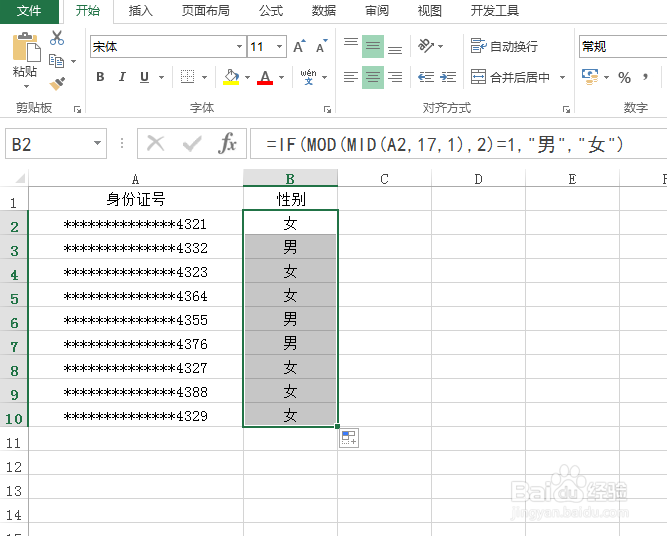Open alignment group dialog launcher

[566, 110]
